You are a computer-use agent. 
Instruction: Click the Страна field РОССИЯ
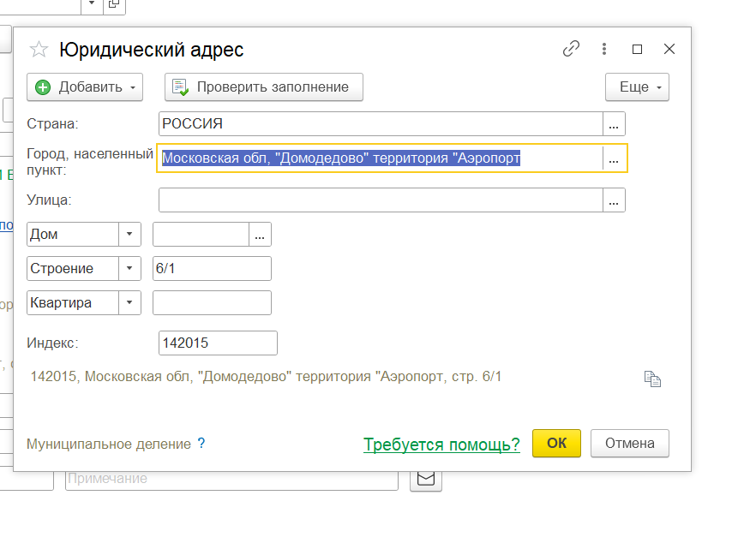(381, 124)
